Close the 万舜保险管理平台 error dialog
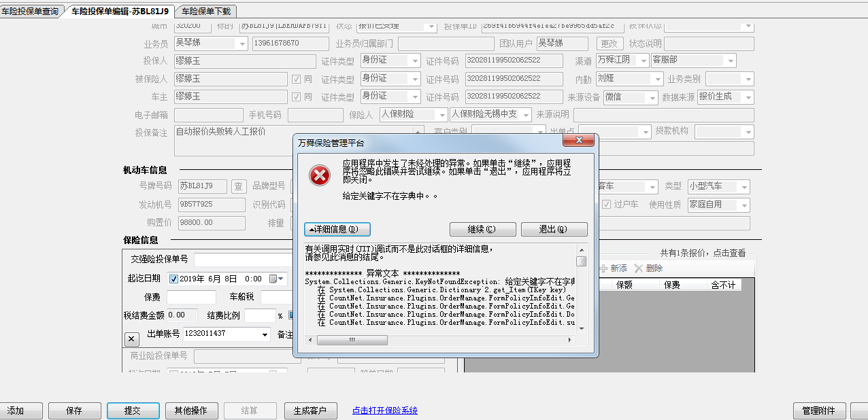 [580, 141]
